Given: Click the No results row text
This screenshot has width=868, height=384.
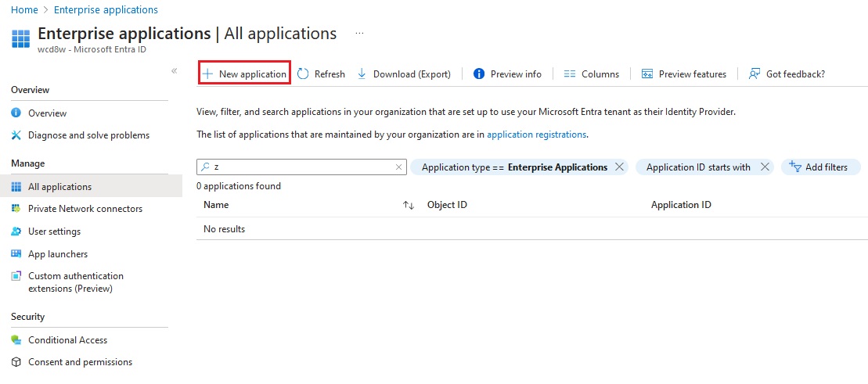Looking at the screenshot, I should pyautogui.click(x=224, y=228).
